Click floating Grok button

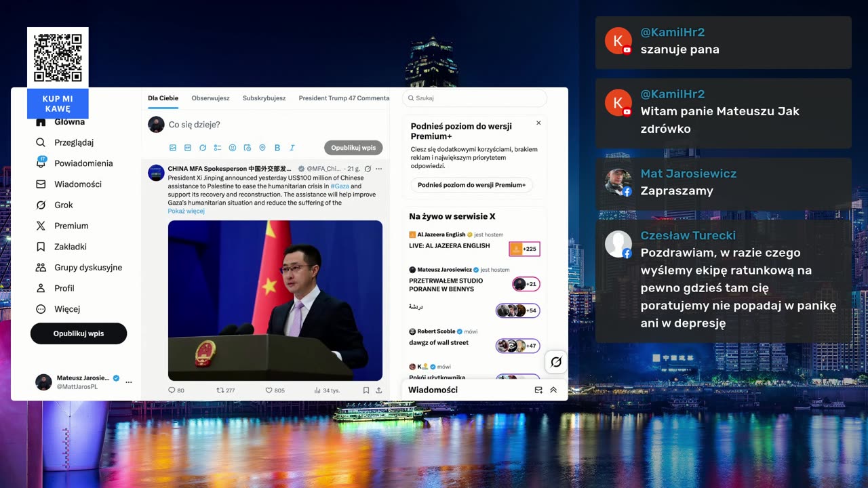(x=556, y=362)
